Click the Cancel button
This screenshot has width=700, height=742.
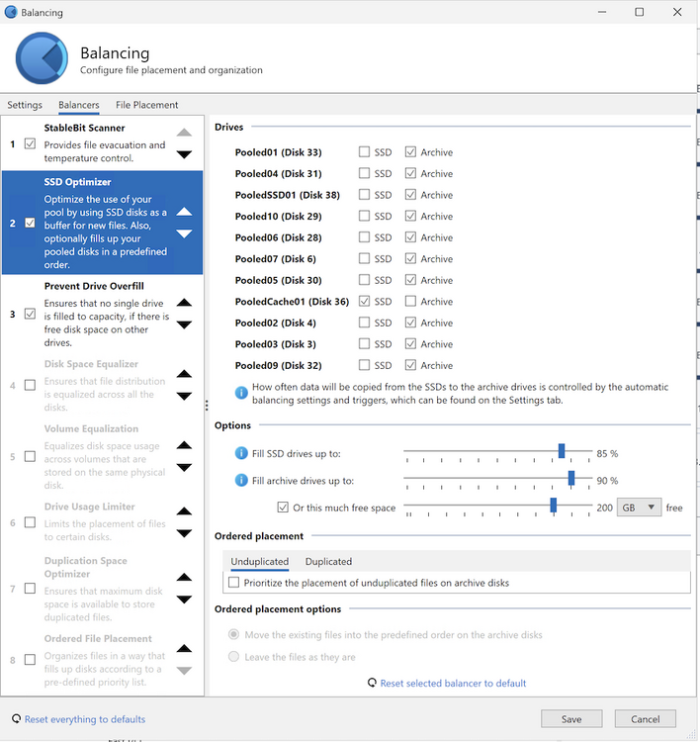point(646,719)
